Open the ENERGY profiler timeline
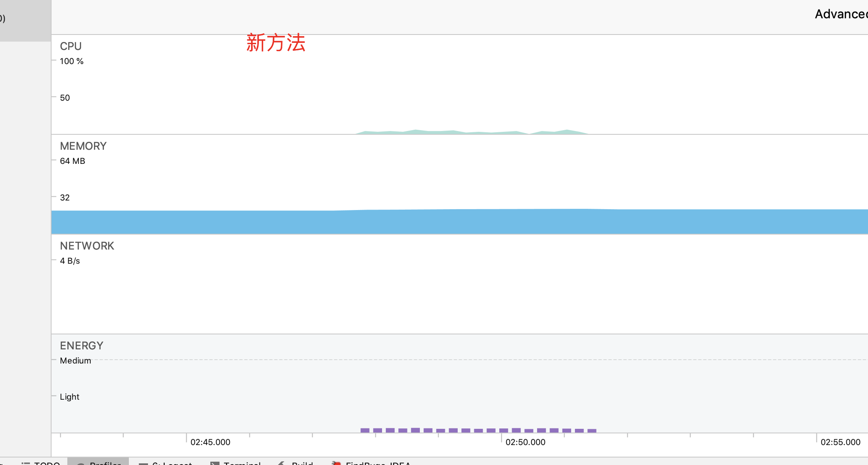 [x=459, y=383]
